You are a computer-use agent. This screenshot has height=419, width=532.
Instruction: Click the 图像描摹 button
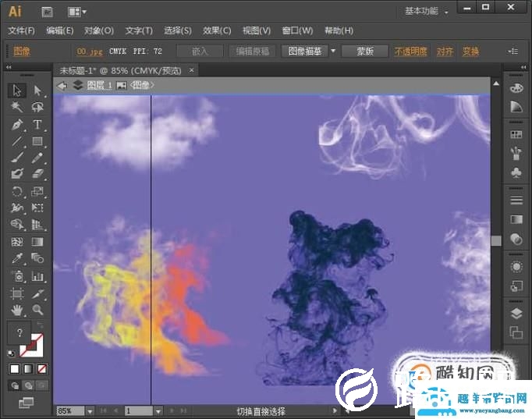tap(305, 51)
